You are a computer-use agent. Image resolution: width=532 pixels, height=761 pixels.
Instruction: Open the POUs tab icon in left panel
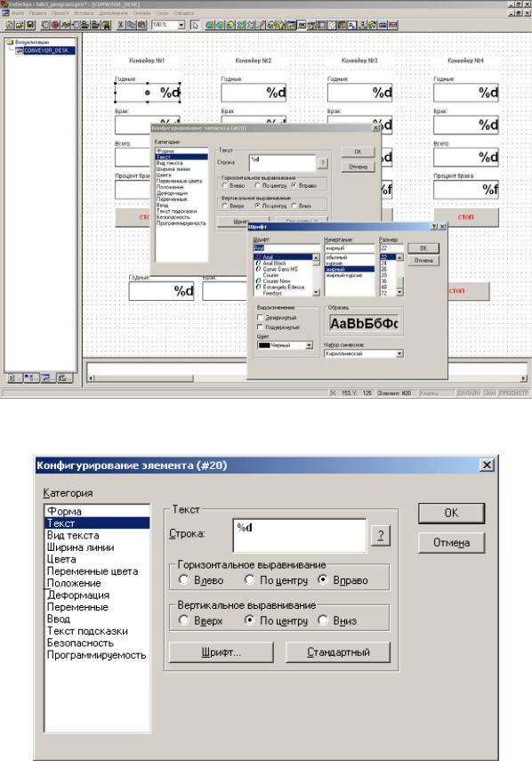14,377
